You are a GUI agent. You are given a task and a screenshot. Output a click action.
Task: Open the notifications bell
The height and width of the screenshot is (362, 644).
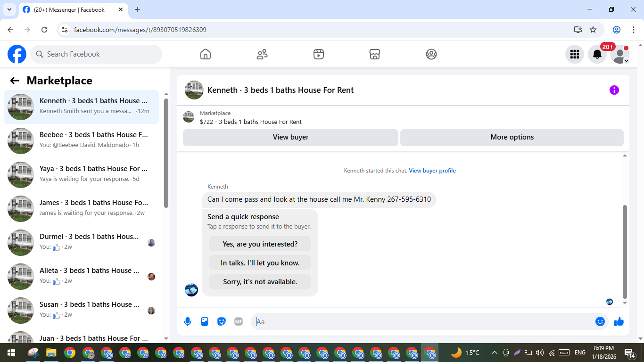pos(597,54)
